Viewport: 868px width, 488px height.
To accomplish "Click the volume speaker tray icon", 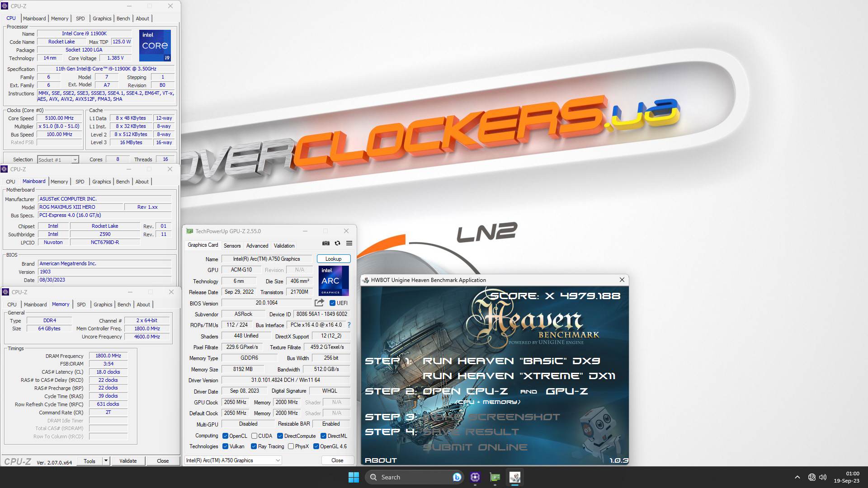I will pos(823,477).
